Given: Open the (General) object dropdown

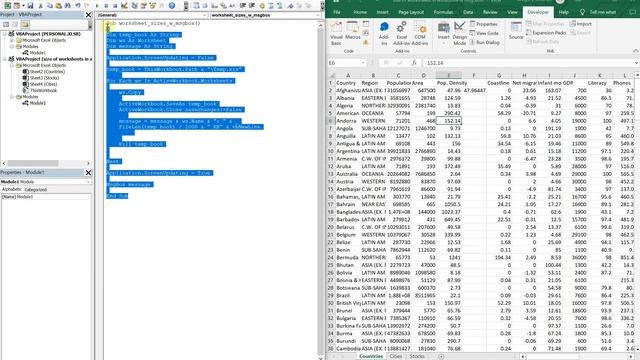Looking at the screenshot, I should (204, 15).
